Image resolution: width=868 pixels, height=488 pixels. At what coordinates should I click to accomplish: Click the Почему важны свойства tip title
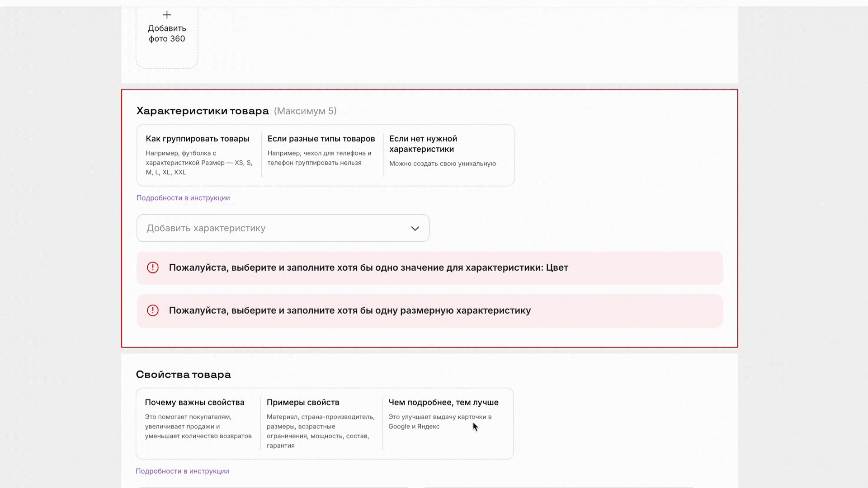pyautogui.click(x=194, y=402)
